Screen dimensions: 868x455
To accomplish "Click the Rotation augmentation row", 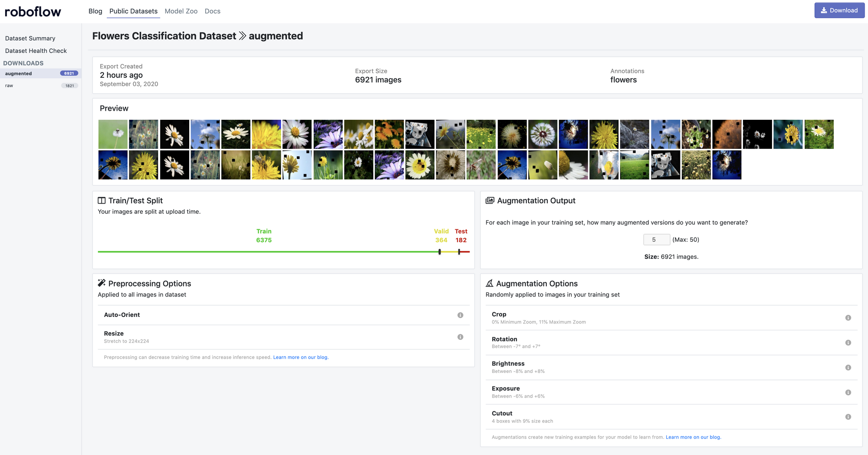I will click(x=671, y=343).
